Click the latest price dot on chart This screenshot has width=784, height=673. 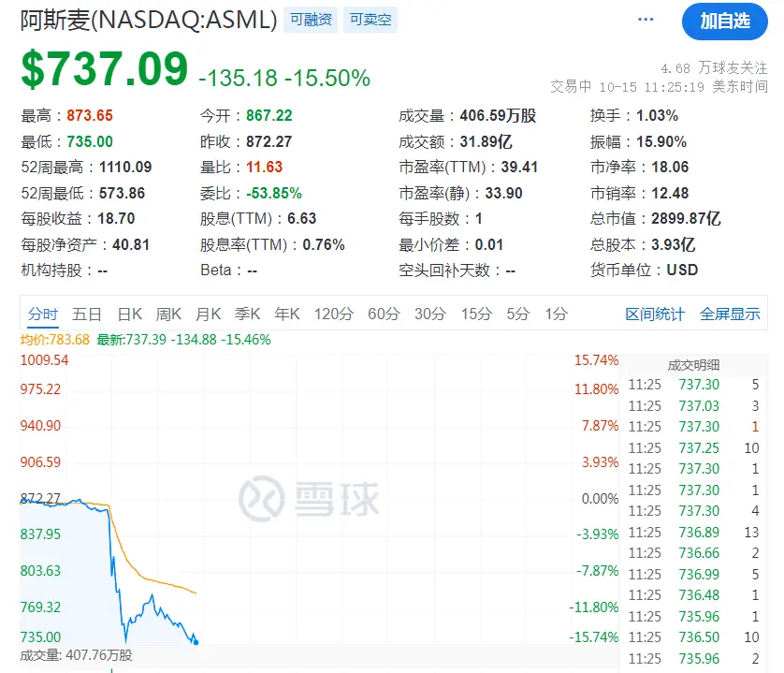pyautogui.click(x=196, y=642)
